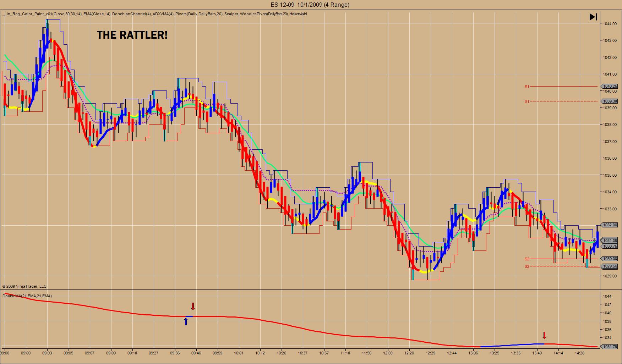Click the 1039.38 price marker on the axis
Viewport: 622px width, 364px height.
coord(610,101)
